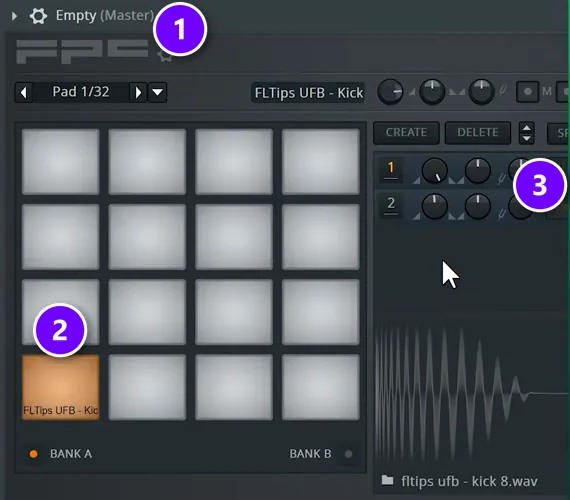Click the pan triangles icon between layer 2's knobs

click(456, 216)
